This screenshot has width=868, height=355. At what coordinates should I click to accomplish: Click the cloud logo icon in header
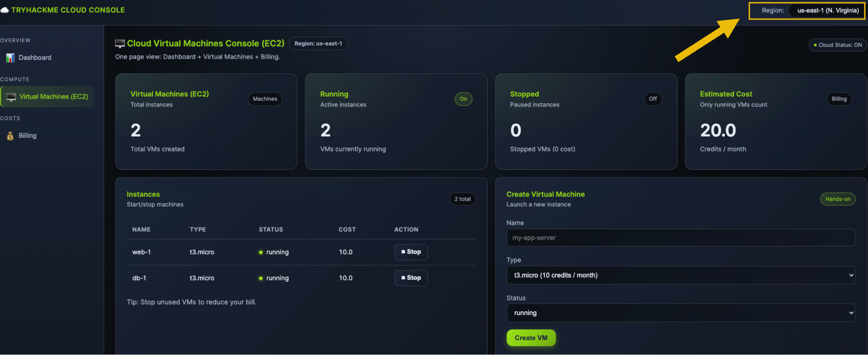pyautogui.click(x=5, y=10)
